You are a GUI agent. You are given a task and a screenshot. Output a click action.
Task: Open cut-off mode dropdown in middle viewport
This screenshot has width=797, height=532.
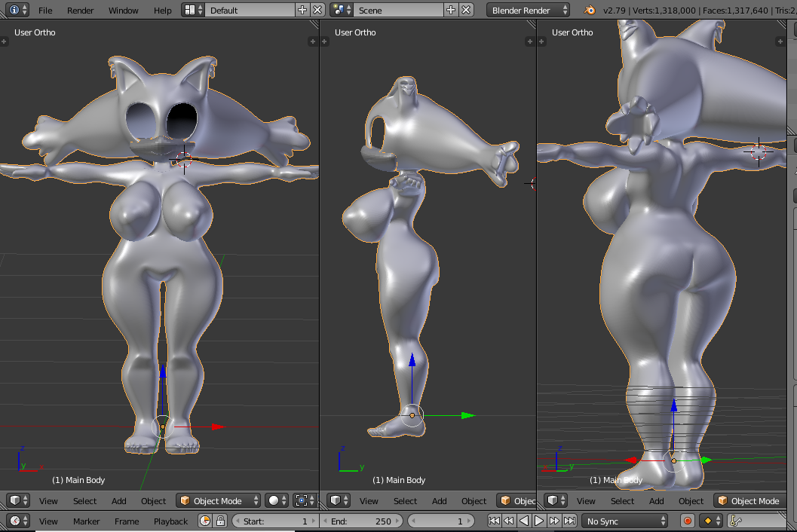tap(517, 500)
